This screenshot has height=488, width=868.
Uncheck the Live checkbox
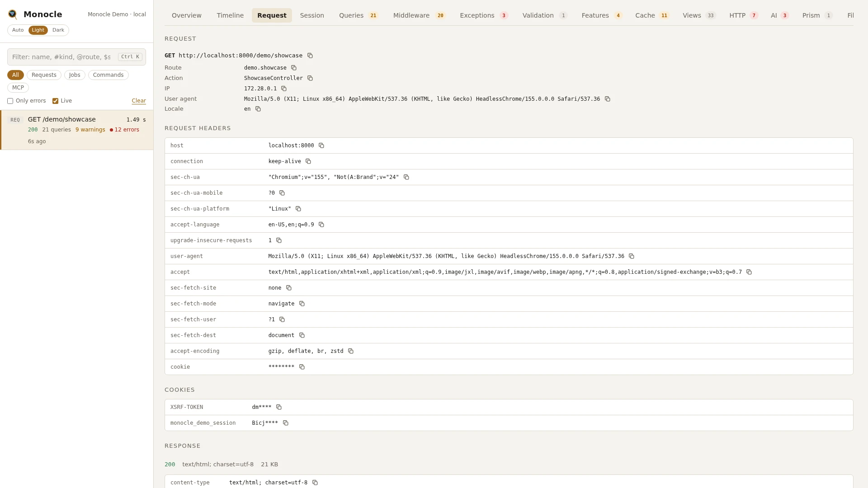coord(55,101)
